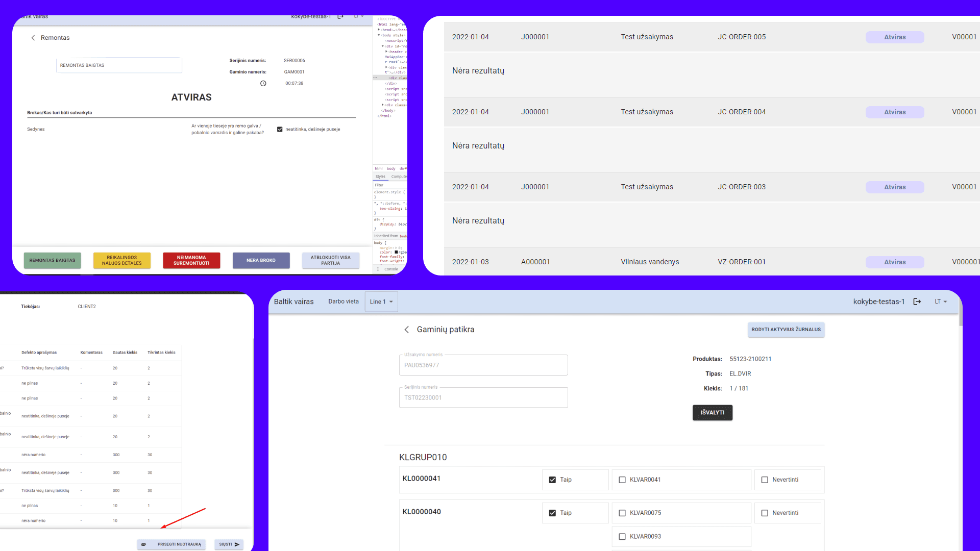Click the paperclip attachment icon
Screen dimensions: 980x551
click(143, 544)
